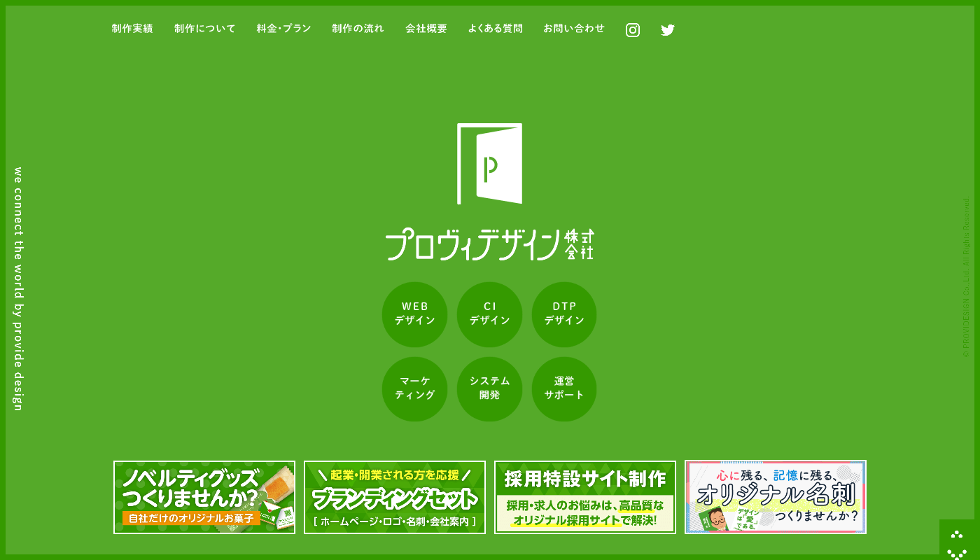Click the door-shaped P logo
Screen dimensions: 980x560
(489, 164)
